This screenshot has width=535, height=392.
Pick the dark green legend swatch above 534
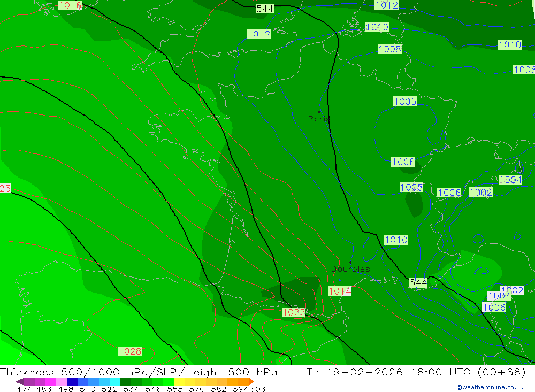point(126,381)
